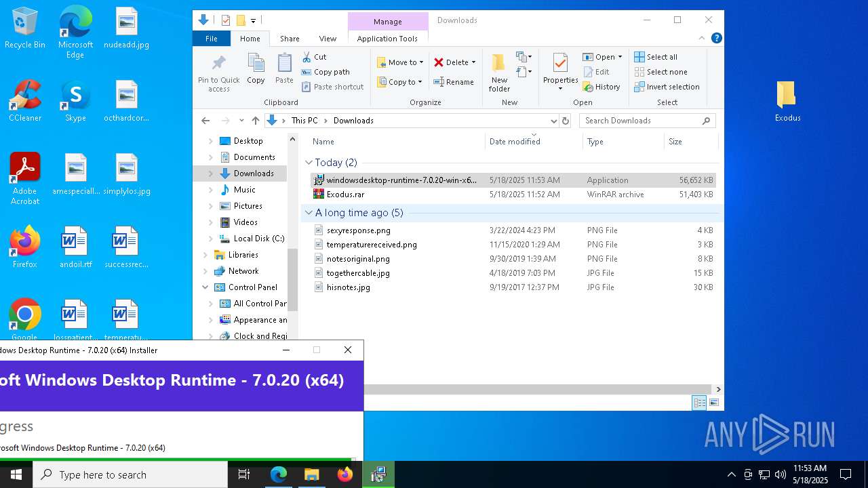The image size is (868, 488).
Task: Click Type here to search box
Action: (130, 474)
